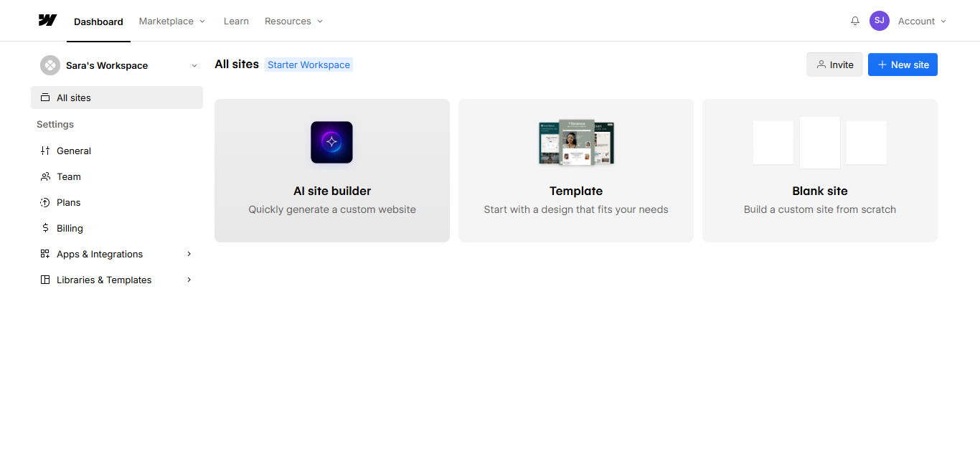Viewport: 980px width, 456px height.
Task: Click the Settings section label
Action: [x=55, y=124]
